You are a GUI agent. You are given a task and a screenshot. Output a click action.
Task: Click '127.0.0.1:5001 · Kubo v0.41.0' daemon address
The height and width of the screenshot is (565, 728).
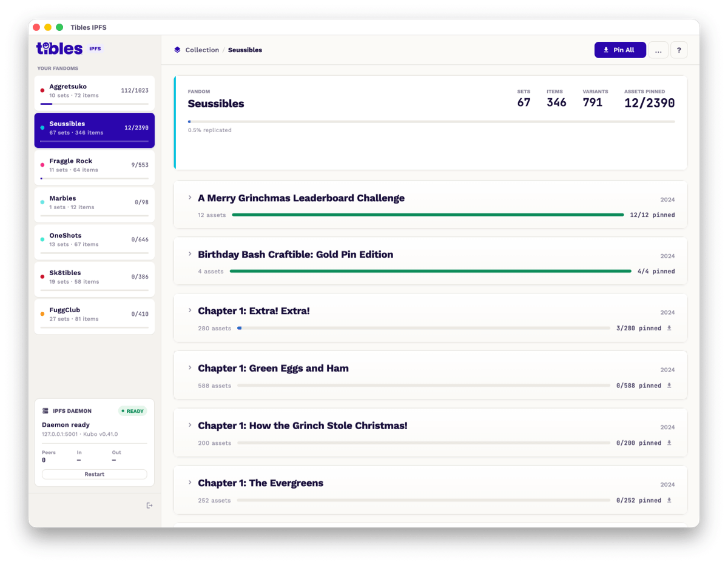pyautogui.click(x=80, y=434)
